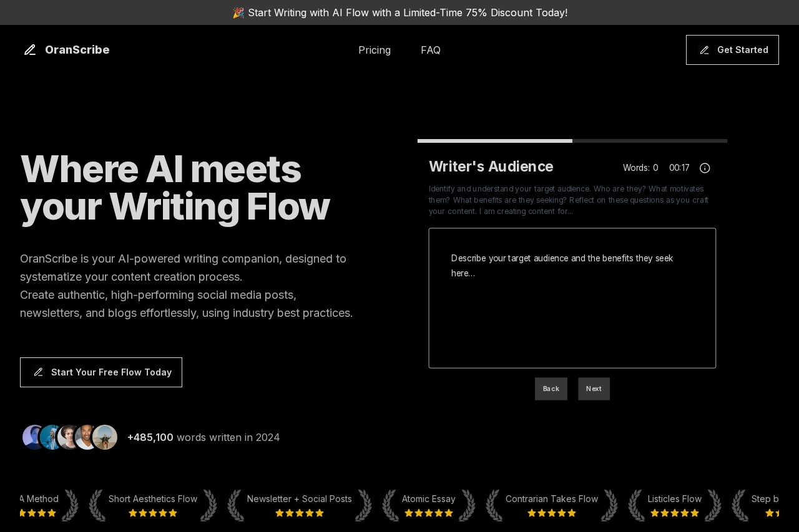The width and height of the screenshot is (799, 532).
Task: Click the pencil icon in Get Started button
Action: pos(704,50)
